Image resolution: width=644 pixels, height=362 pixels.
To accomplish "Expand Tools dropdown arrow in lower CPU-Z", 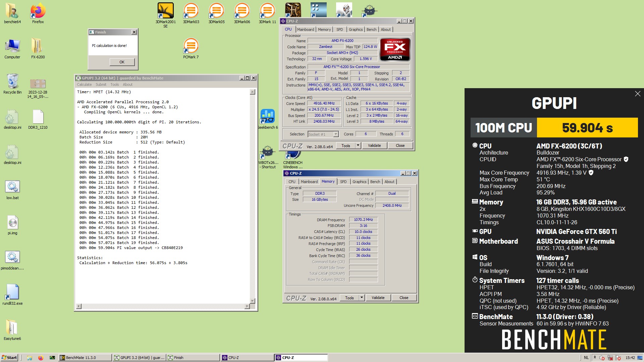I will pyautogui.click(x=362, y=298).
